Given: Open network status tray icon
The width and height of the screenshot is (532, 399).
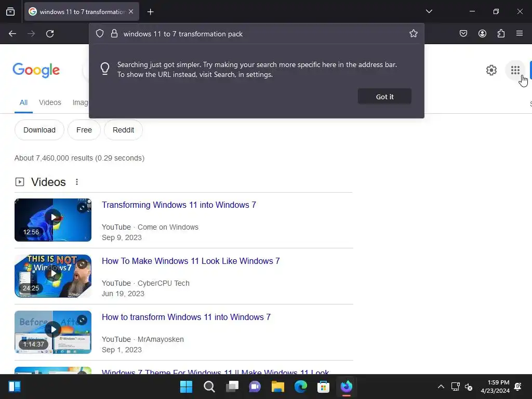Looking at the screenshot, I should coord(455,387).
